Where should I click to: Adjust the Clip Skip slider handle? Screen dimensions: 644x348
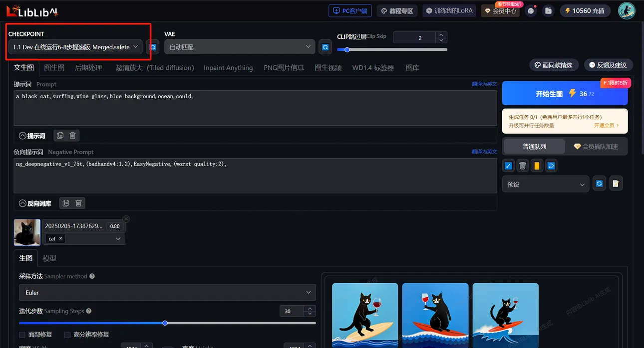347,49
